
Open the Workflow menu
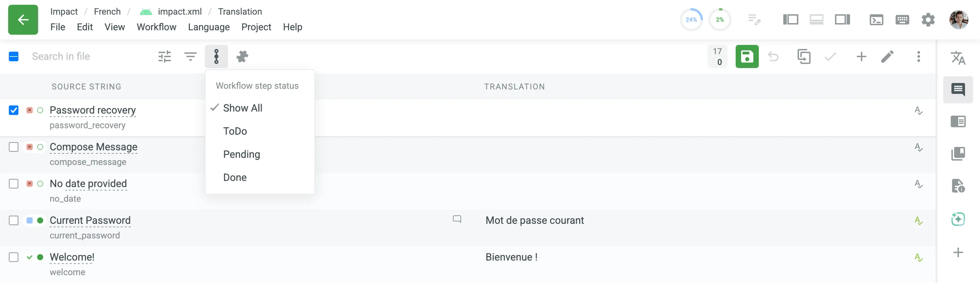(x=157, y=27)
